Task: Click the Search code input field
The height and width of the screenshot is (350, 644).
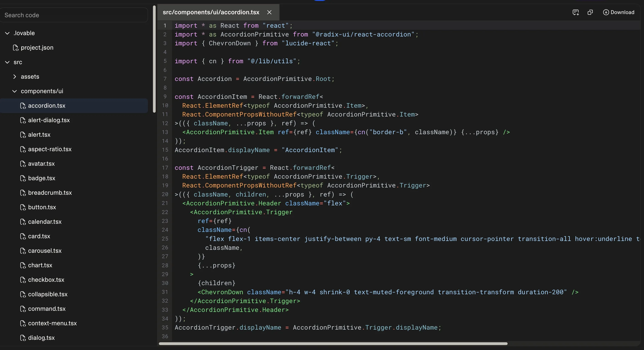Action: pos(74,15)
